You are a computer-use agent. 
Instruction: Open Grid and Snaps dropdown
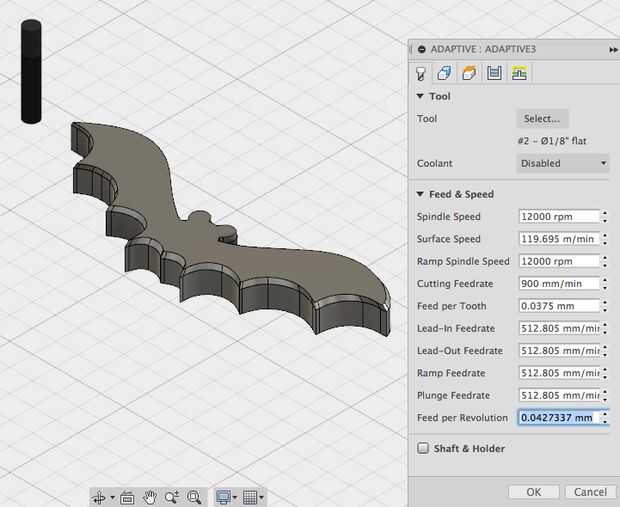(x=253, y=497)
